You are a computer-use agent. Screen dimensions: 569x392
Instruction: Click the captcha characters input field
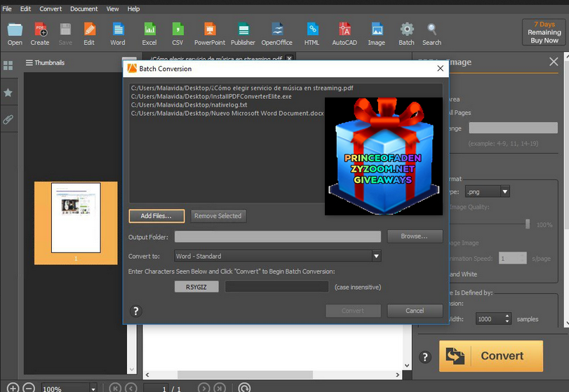(x=277, y=287)
